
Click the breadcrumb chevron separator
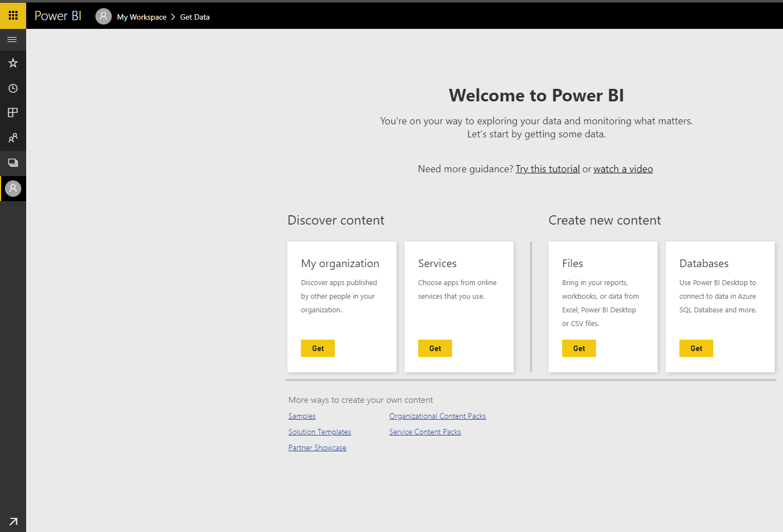coord(173,17)
